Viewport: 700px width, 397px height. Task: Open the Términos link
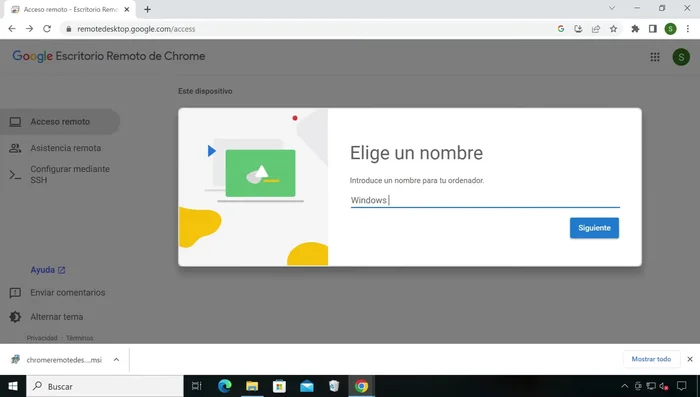[79, 338]
